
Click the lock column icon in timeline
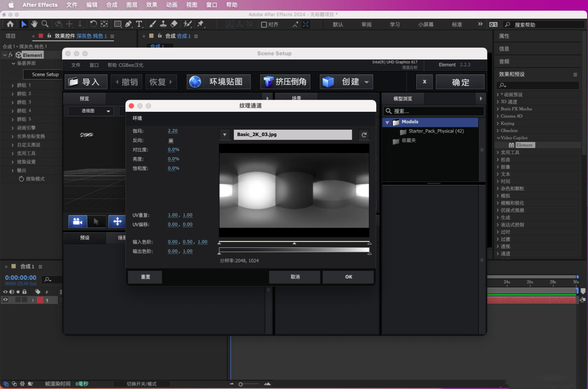(24, 292)
